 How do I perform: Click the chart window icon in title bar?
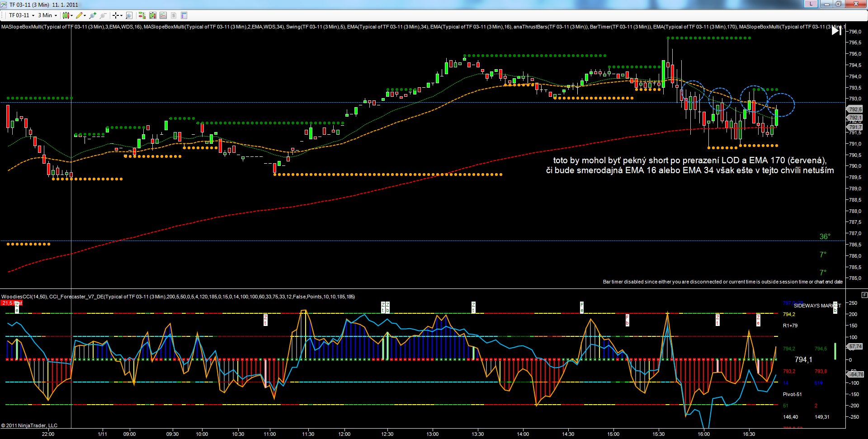tap(5, 5)
